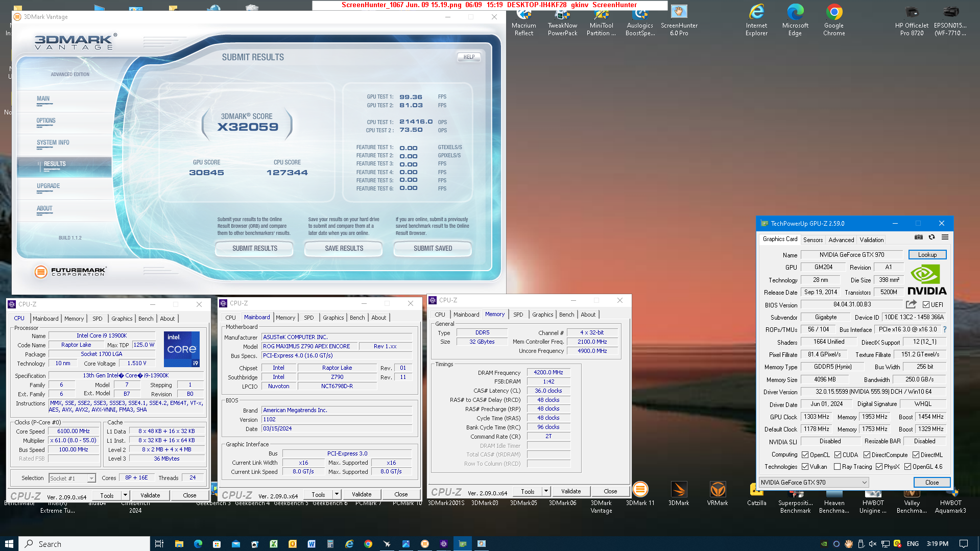
Task: Toggle the UEFI checkbox in GPU-Z
Action: click(x=926, y=305)
